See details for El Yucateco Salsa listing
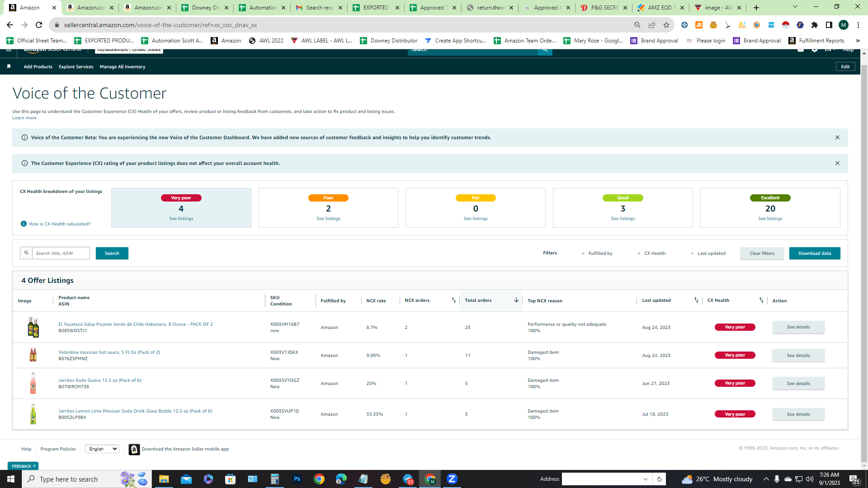Screen dimensions: 868x488 point(798,327)
